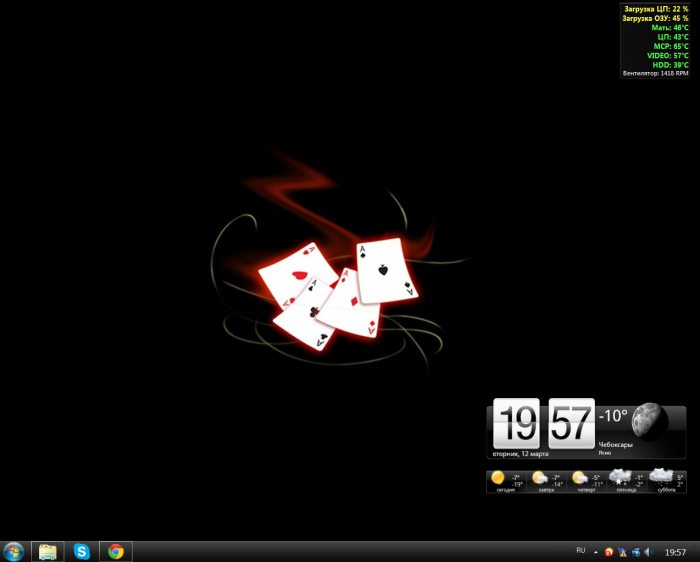This screenshot has height=562, width=700.
Task: Open the Action Center warning flag icon
Action: (x=622, y=552)
